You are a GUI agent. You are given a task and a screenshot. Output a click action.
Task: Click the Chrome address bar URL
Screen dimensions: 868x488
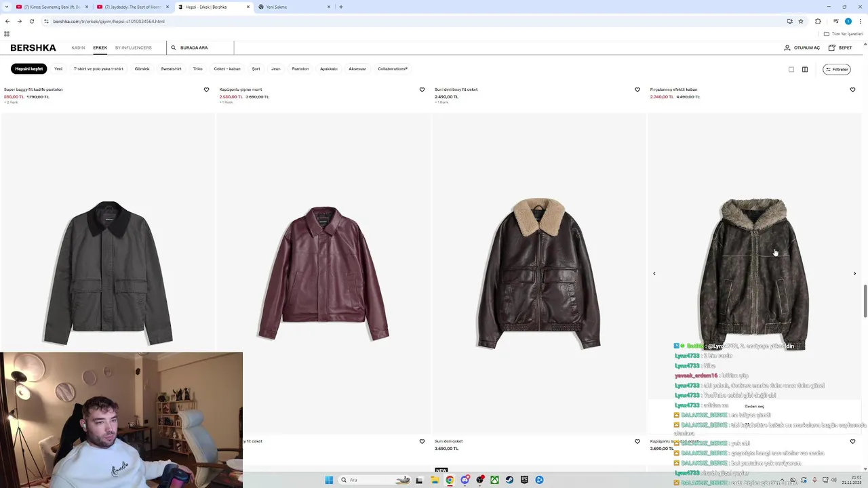tap(108, 21)
